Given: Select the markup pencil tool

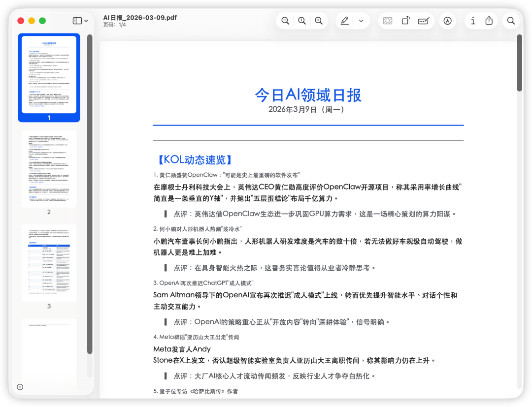Looking at the screenshot, I should [x=344, y=21].
